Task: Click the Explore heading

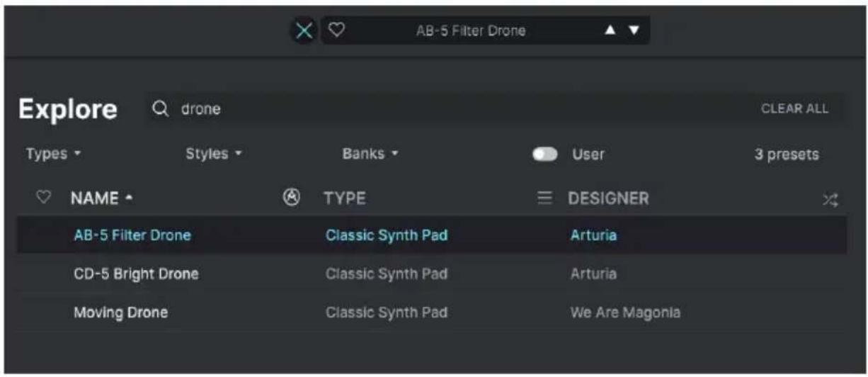Action: (68, 109)
